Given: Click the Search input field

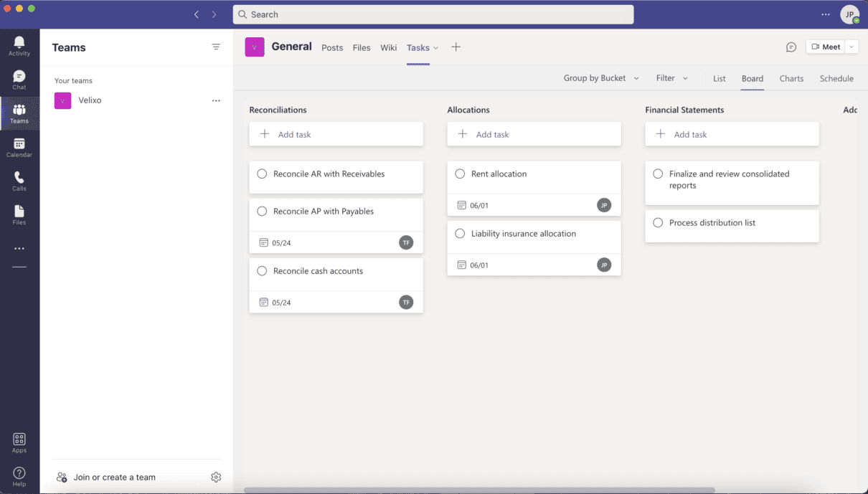Looking at the screenshot, I should 433,14.
